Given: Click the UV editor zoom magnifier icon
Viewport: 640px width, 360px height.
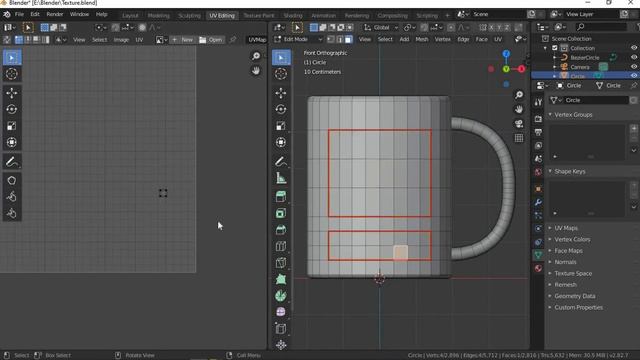Looking at the screenshot, I should coord(256,56).
